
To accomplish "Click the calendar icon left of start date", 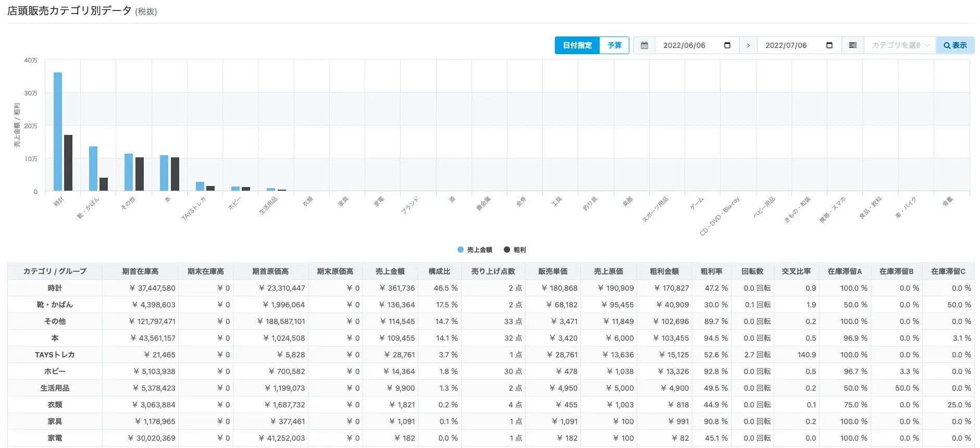I will tap(644, 45).
